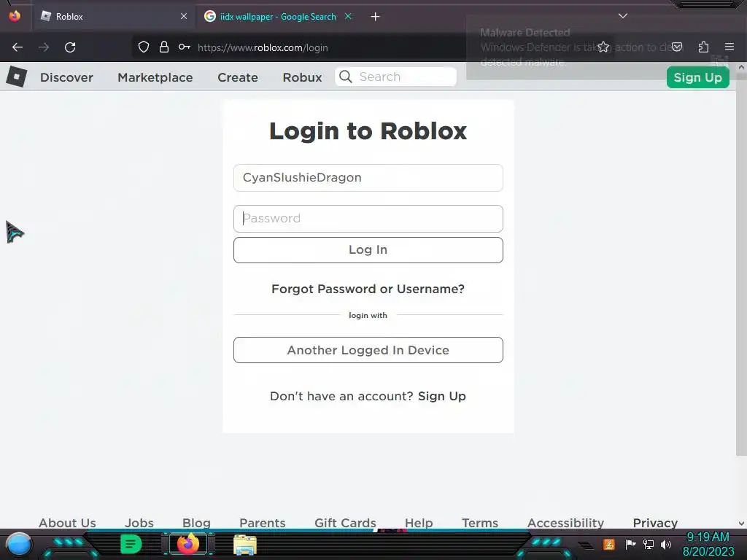Open the Windows Start orb
This screenshot has width=747, height=560.
[18, 544]
